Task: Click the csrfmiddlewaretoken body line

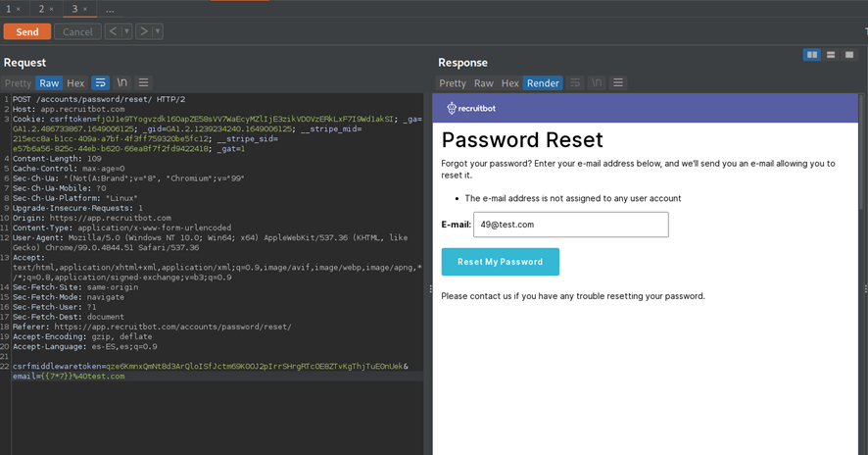Action: (211, 367)
